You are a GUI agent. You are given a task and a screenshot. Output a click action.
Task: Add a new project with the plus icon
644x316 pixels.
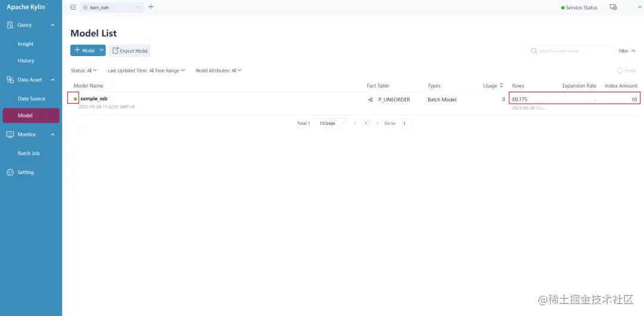coord(151,7)
